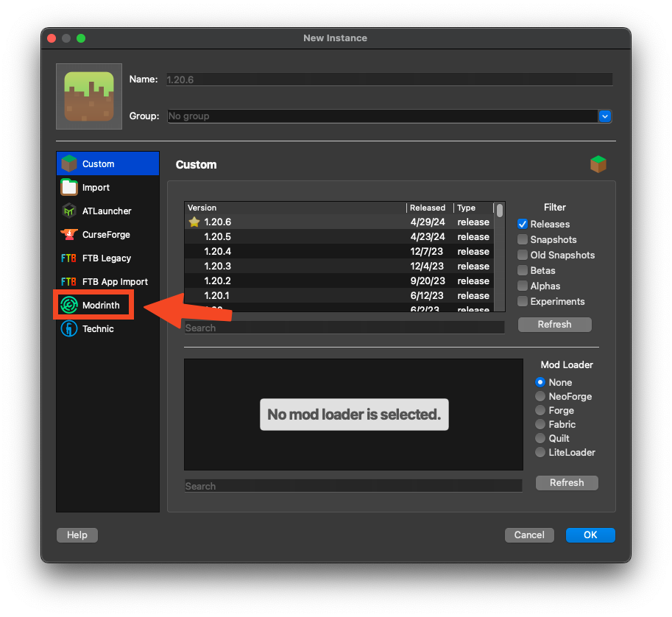The width and height of the screenshot is (672, 617).
Task: Enable the Betas filter checkbox
Action: coord(523,271)
